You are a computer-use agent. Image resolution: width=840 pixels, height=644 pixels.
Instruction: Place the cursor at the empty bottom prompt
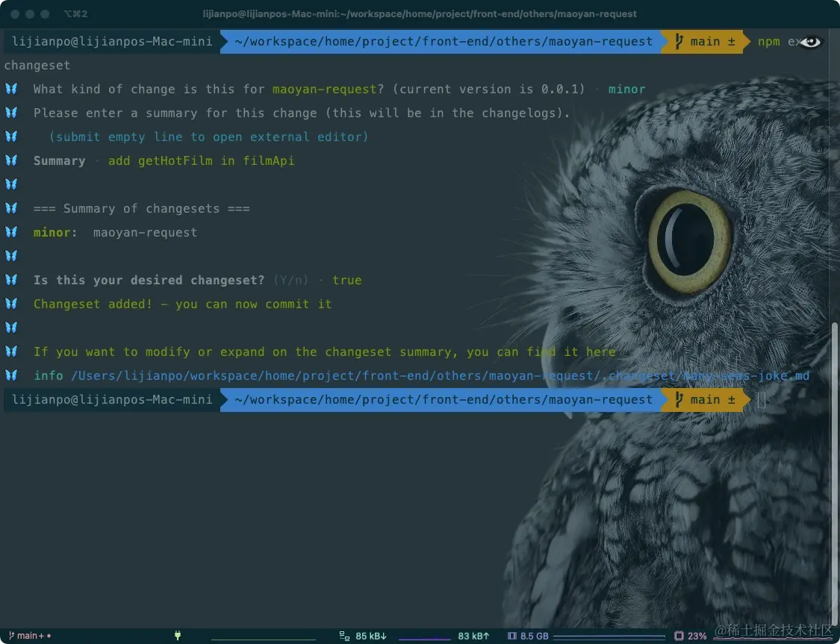(761, 400)
